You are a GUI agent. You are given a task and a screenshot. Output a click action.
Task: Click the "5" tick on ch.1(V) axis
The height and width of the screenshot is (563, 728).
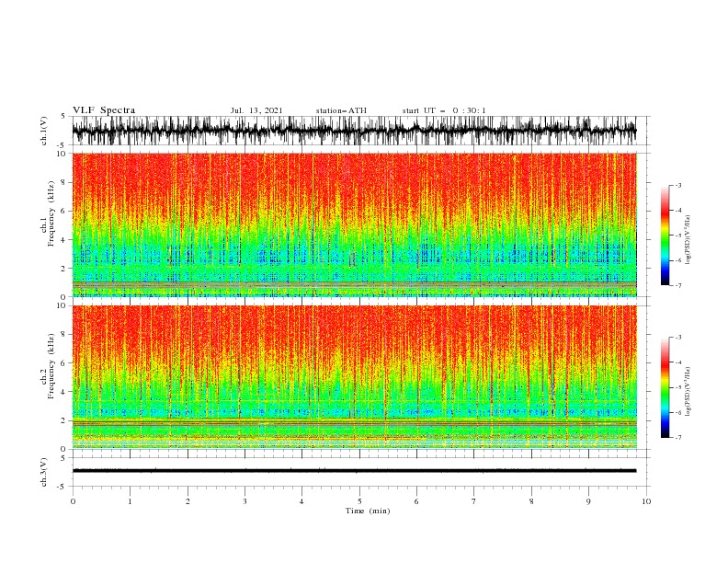(63, 117)
